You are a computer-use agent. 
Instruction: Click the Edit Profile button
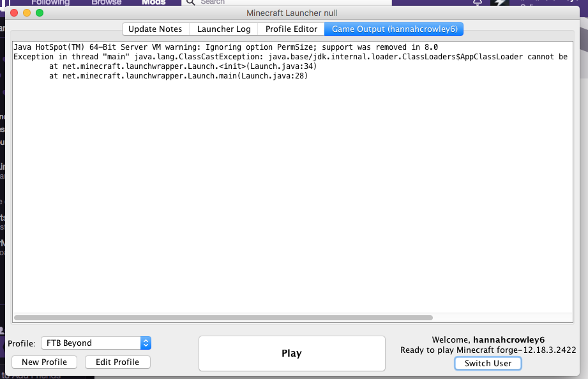coord(117,362)
